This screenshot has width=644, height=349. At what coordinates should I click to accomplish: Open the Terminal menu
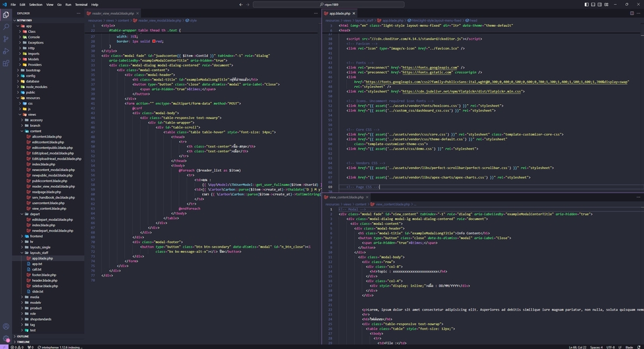pyautogui.click(x=81, y=5)
